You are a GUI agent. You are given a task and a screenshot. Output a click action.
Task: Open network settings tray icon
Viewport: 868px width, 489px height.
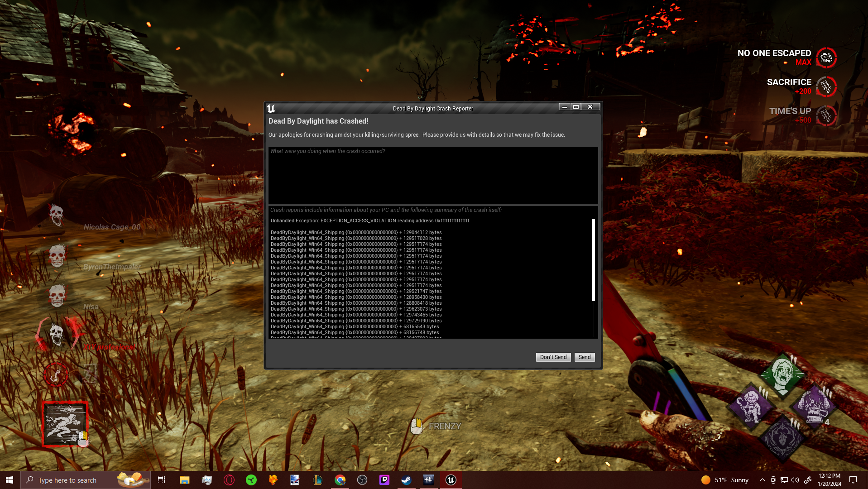point(784,480)
